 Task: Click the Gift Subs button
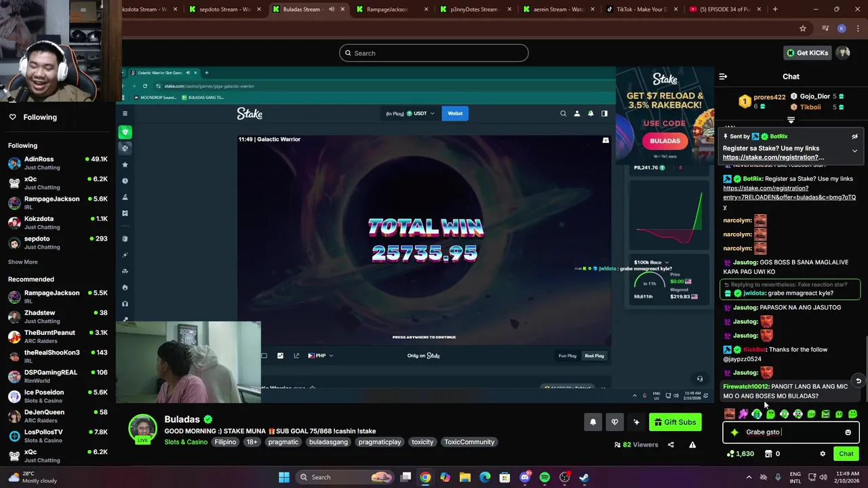[x=675, y=422]
